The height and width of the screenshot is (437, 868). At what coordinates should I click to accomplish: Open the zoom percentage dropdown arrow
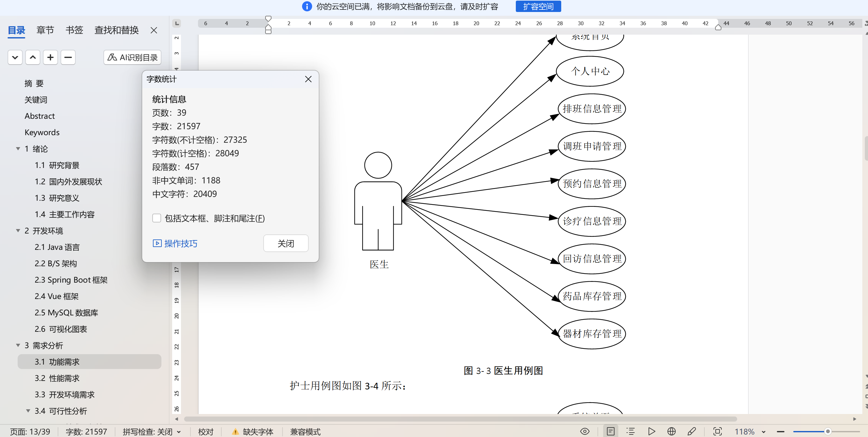coord(764,432)
